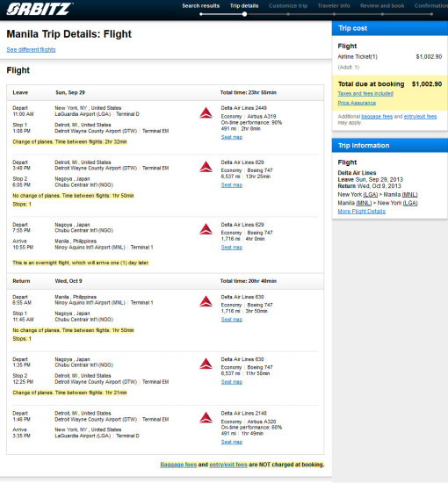Open bottom Baggage fees link
Screen dimensions: 448x483
click(x=178, y=465)
